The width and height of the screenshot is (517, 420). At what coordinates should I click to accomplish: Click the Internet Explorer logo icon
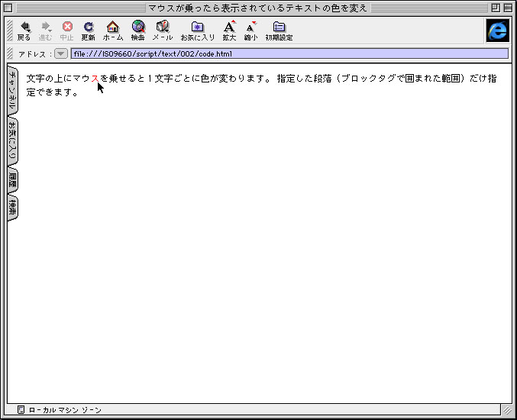[x=497, y=31]
